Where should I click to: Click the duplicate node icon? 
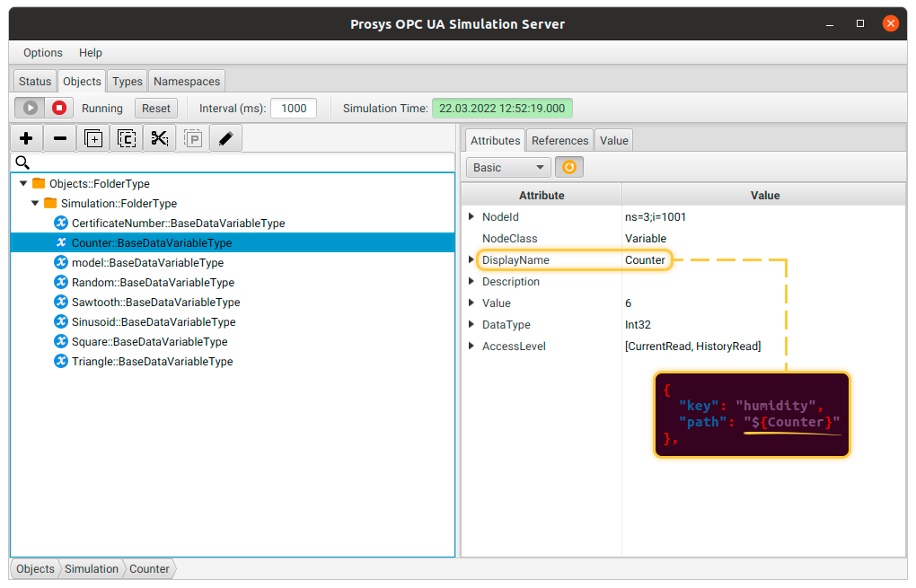coord(93,138)
